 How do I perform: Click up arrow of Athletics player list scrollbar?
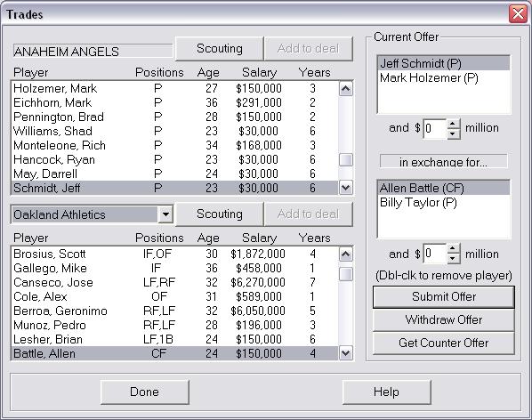[346, 254]
